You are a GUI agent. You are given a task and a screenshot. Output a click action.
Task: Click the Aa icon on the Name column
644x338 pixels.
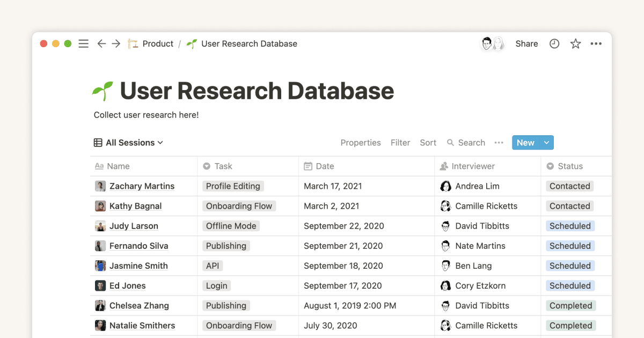98,166
